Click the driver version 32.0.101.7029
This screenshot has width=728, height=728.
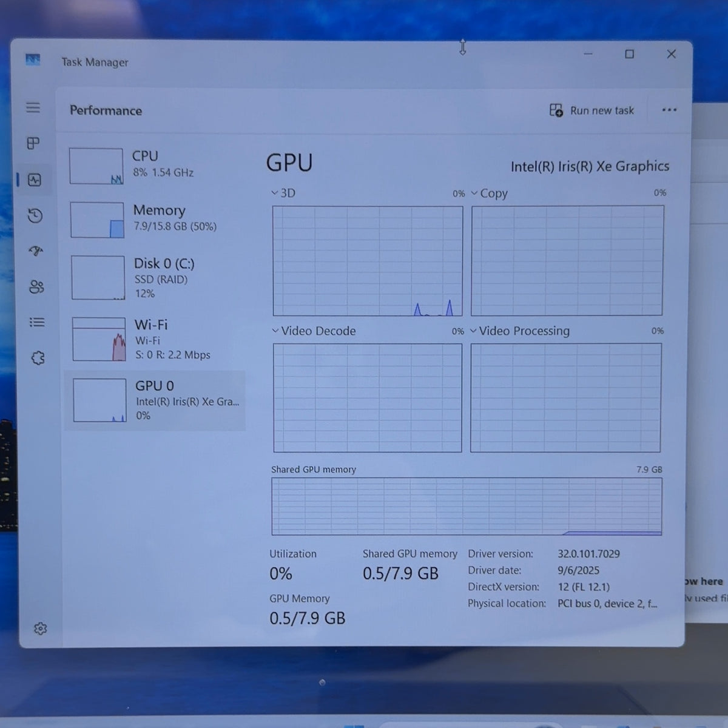tap(588, 554)
